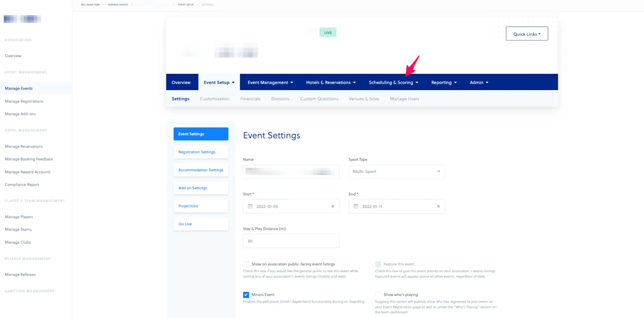Open Manage Booking Feedback in sidebar
This screenshot has width=644, height=318.
29,159
